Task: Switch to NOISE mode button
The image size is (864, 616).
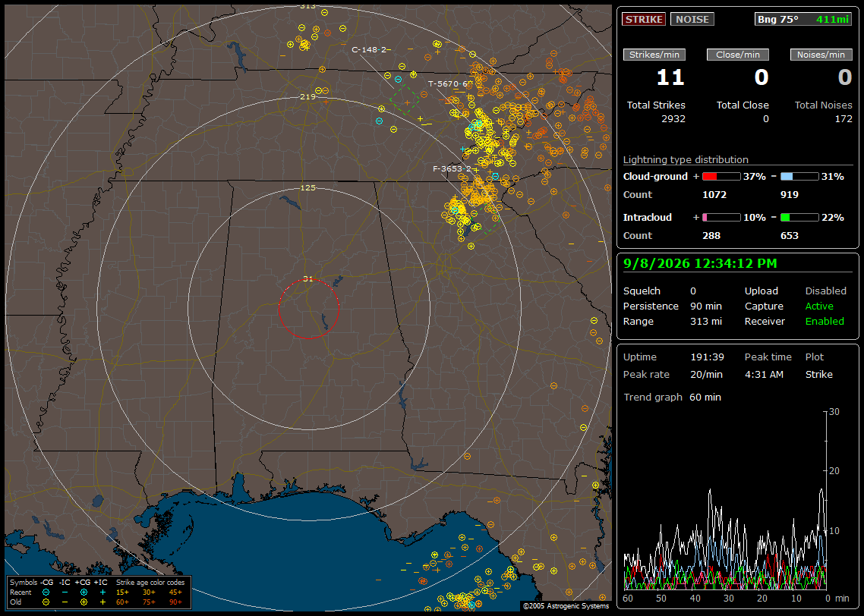Action: [692, 19]
